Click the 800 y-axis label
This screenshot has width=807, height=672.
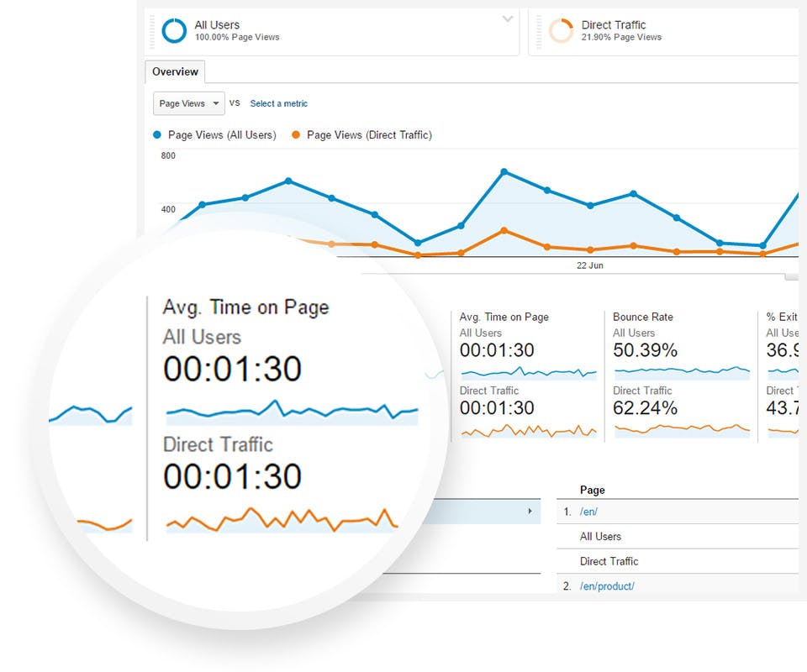168,155
